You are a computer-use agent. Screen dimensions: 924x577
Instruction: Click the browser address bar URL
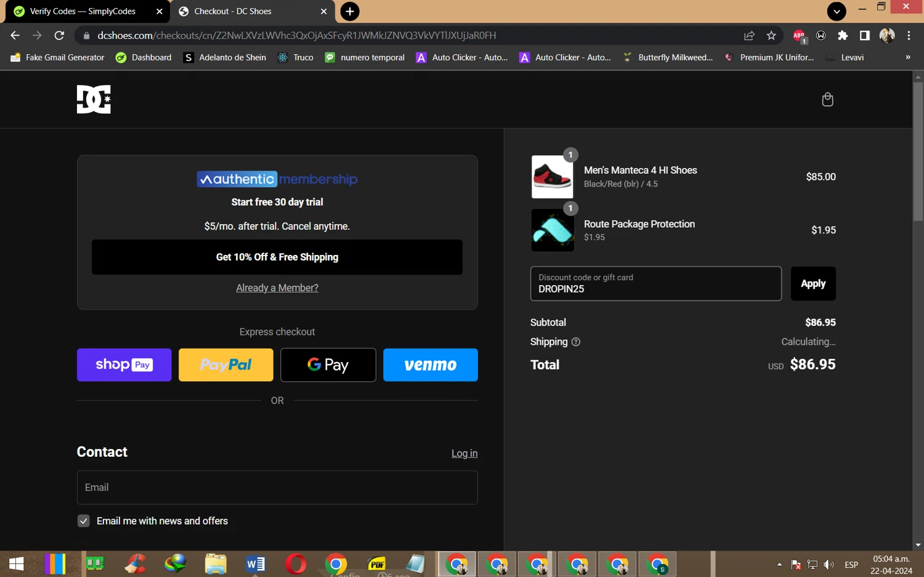pos(296,36)
